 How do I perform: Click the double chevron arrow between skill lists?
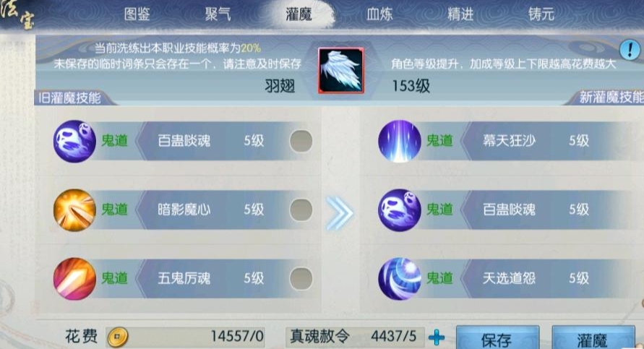point(339,212)
